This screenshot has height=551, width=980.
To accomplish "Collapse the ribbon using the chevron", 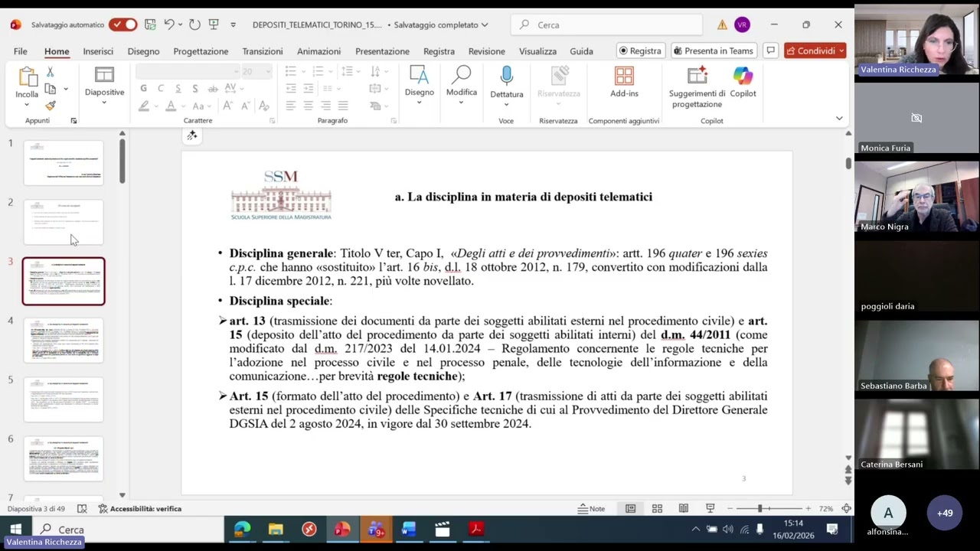I will (839, 119).
